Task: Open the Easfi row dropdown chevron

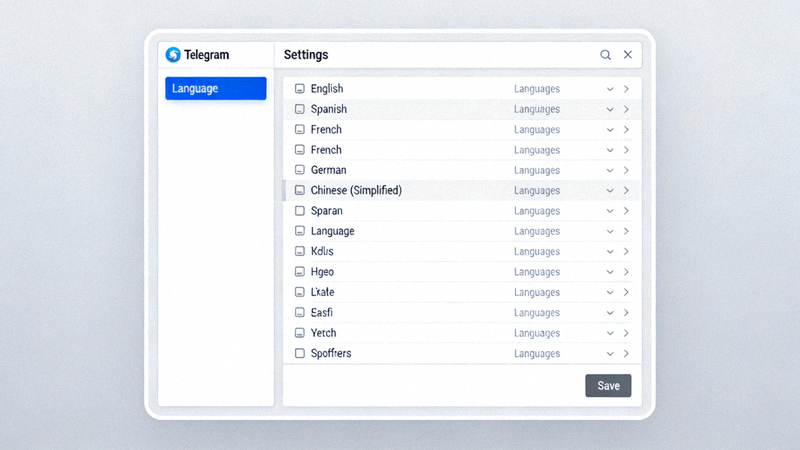Action: coord(610,313)
